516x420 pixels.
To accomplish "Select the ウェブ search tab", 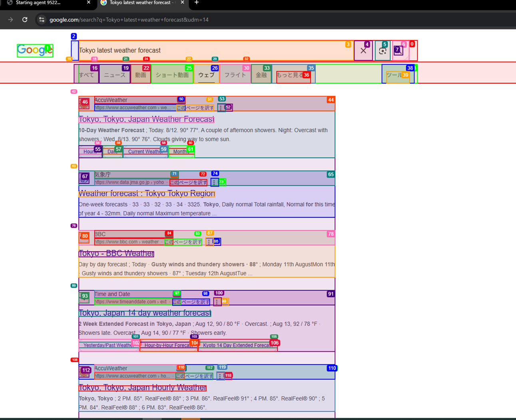I will click(x=207, y=74).
